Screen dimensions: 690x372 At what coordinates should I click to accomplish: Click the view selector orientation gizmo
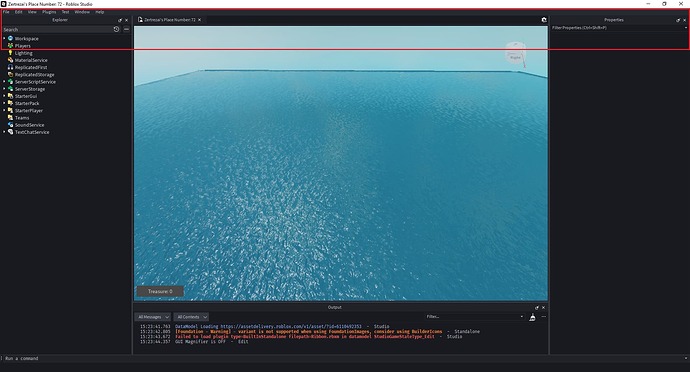pyautogui.click(x=515, y=55)
